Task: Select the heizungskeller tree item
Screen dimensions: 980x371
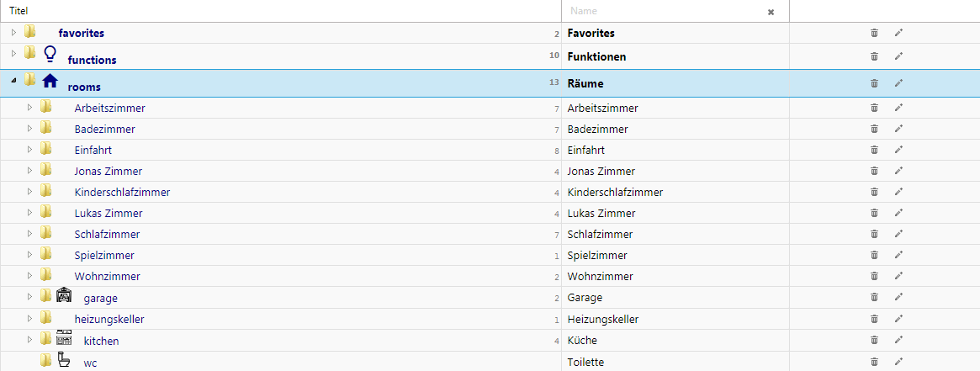Action: [x=109, y=320]
